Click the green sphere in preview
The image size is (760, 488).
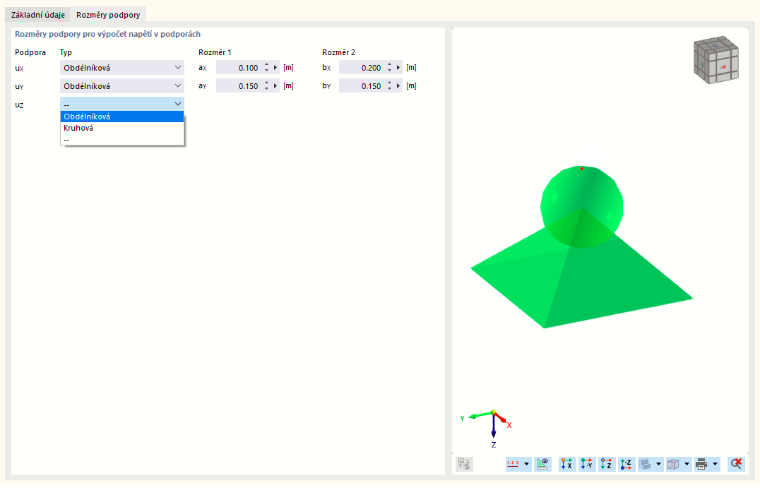point(582,194)
